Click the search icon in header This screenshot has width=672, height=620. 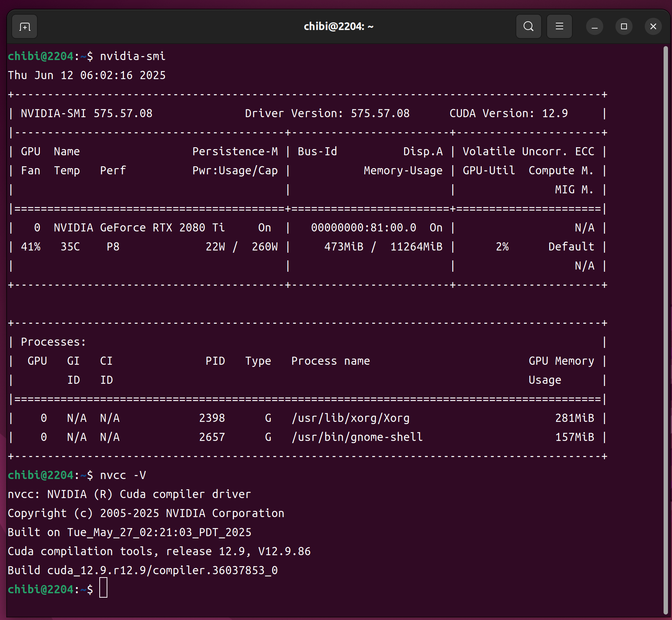528,26
